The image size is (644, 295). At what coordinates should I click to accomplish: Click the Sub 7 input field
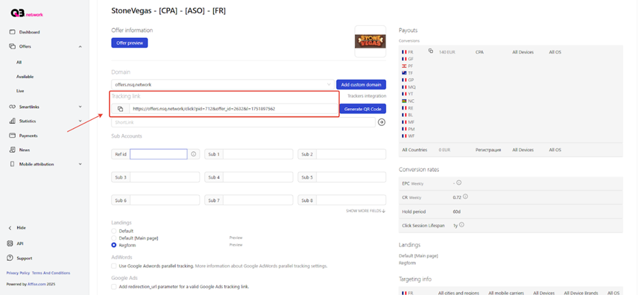pyautogui.click(x=258, y=201)
